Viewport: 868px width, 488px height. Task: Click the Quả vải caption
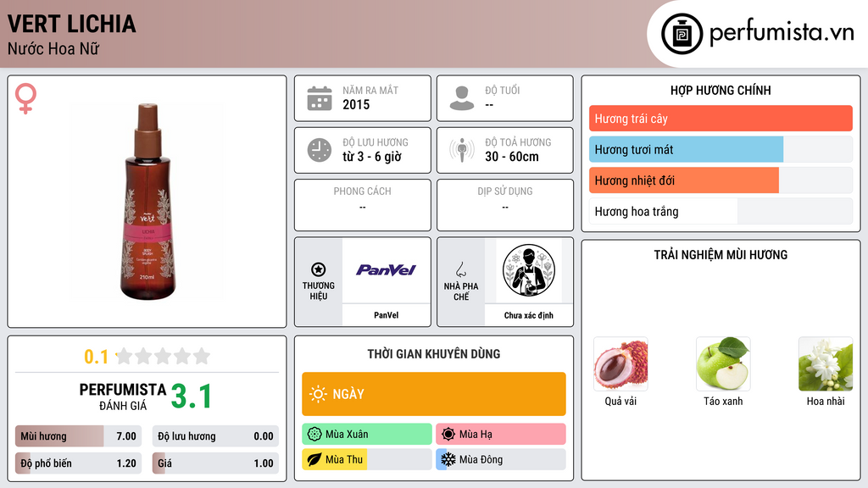coord(620,401)
